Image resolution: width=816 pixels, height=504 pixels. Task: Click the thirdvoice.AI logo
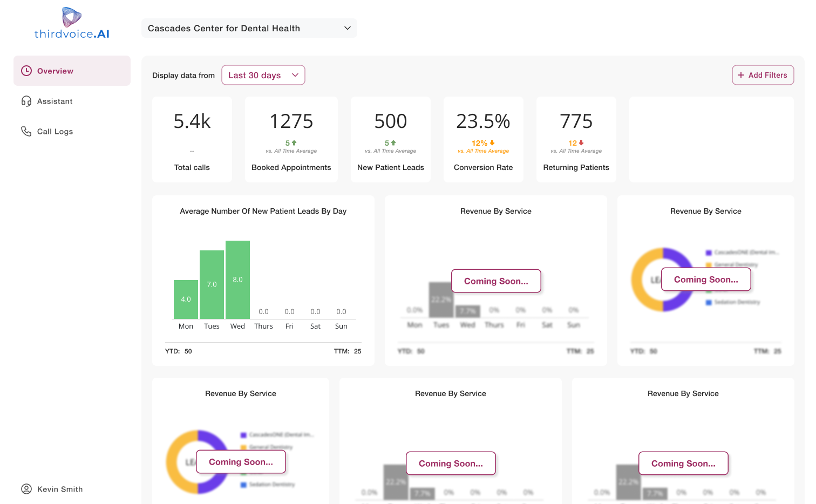72,24
